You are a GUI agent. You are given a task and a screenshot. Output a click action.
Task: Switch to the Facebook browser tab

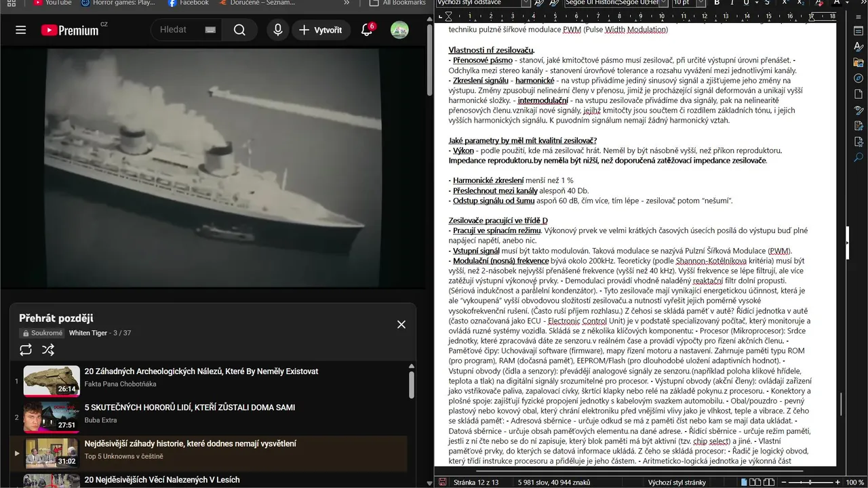(x=189, y=3)
